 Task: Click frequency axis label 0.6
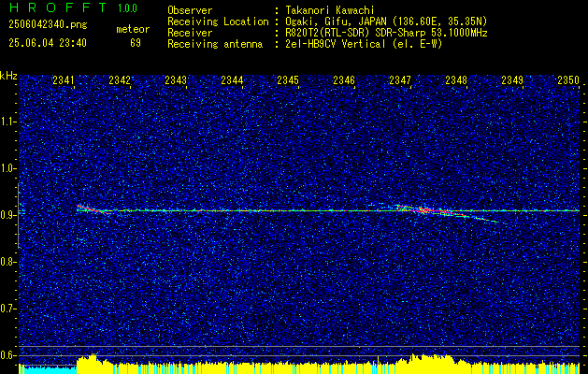coord(7,355)
